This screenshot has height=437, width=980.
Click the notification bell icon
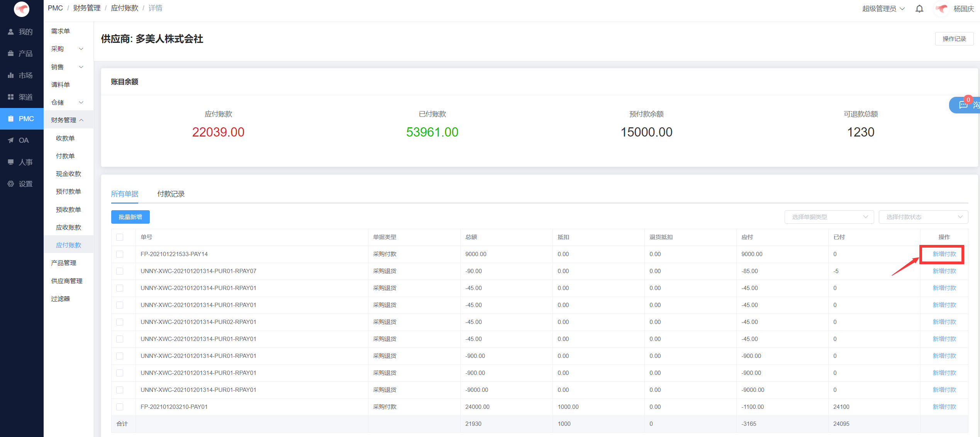pyautogui.click(x=919, y=8)
